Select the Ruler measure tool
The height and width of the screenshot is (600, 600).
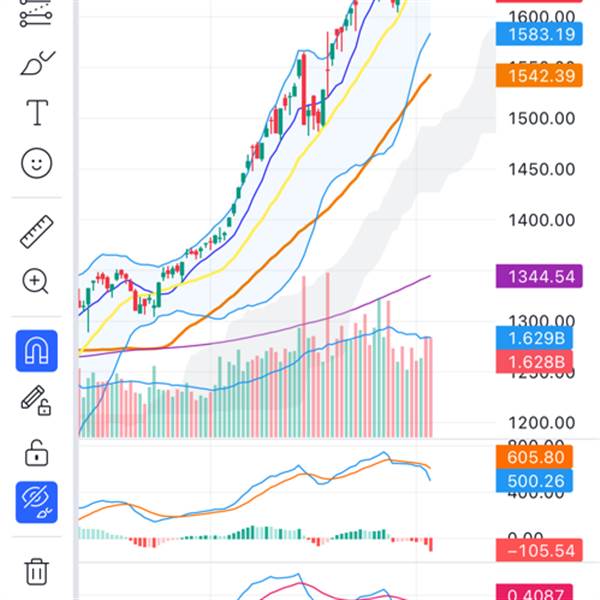[36, 232]
